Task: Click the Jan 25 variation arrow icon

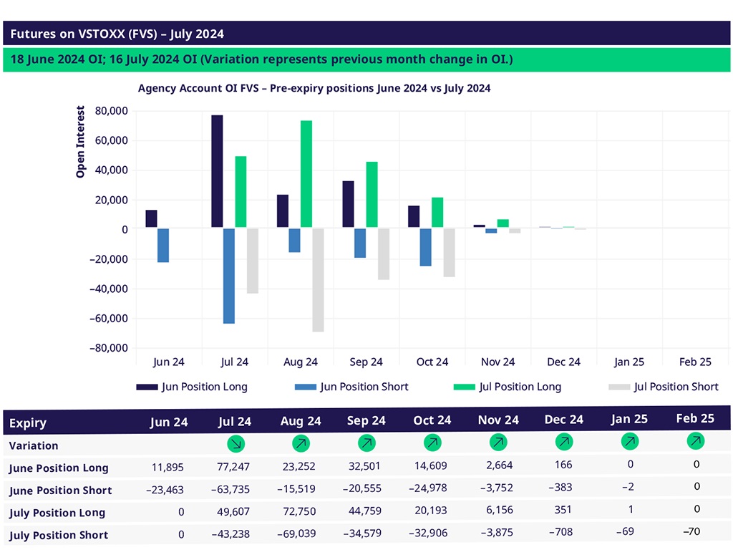Action: (x=630, y=440)
